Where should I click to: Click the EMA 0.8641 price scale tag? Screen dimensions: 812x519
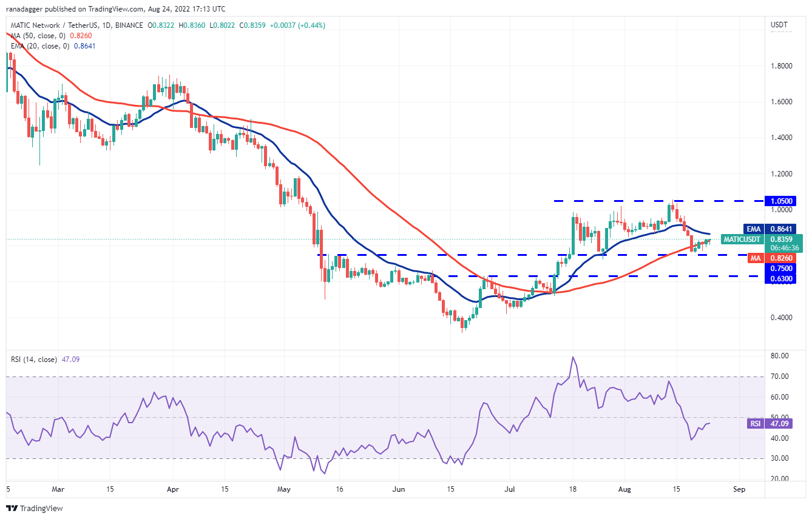pos(782,229)
